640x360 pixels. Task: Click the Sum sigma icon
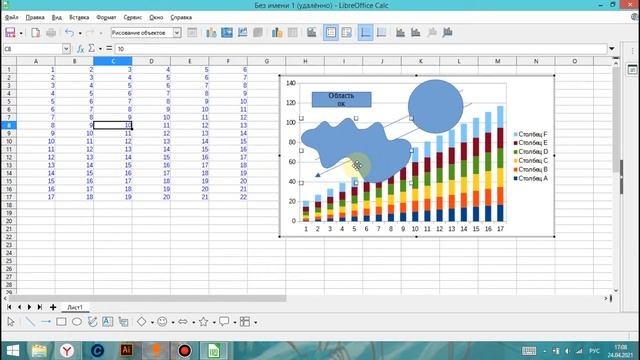(x=92, y=49)
